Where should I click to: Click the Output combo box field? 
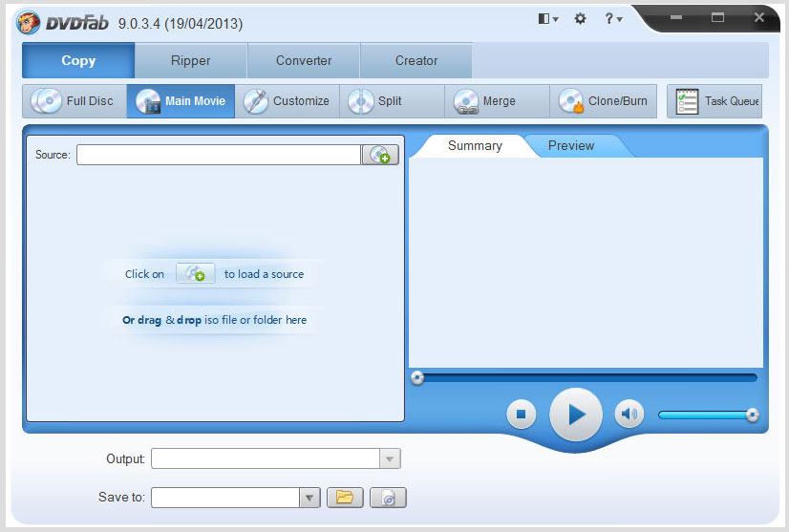(266, 458)
